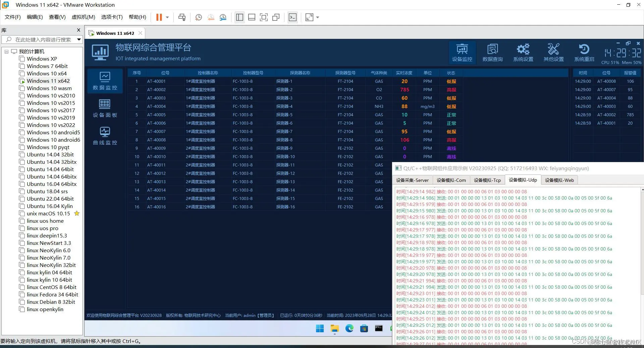The width and height of the screenshot is (644, 348).
Task: Open 系统设置 system settings
Action: (x=523, y=52)
